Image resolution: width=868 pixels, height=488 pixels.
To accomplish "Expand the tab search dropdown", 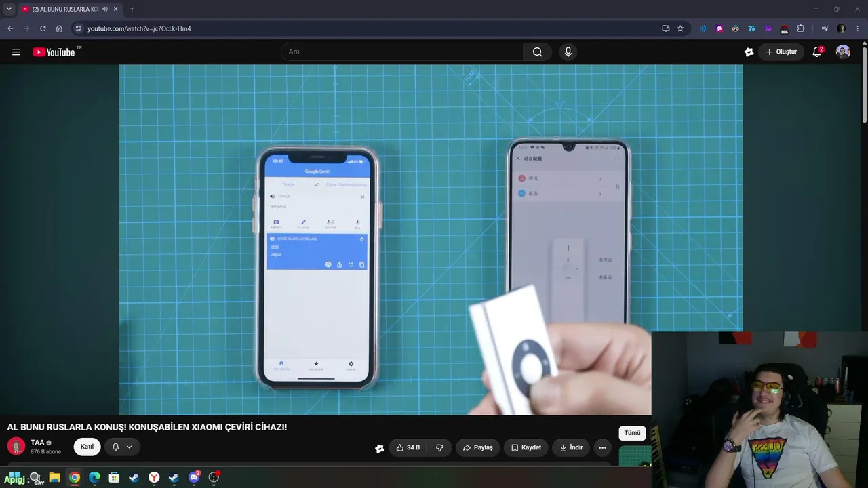I will coord(9,9).
